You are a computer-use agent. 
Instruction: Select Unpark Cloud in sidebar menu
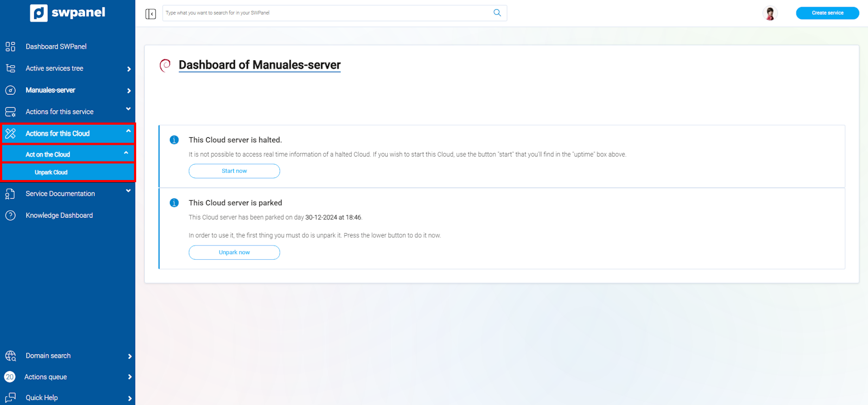pos(52,172)
